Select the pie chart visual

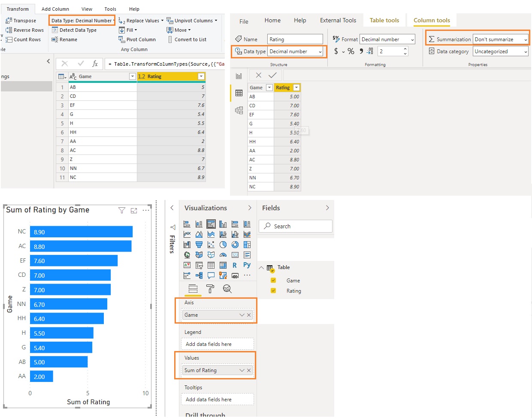point(223,245)
